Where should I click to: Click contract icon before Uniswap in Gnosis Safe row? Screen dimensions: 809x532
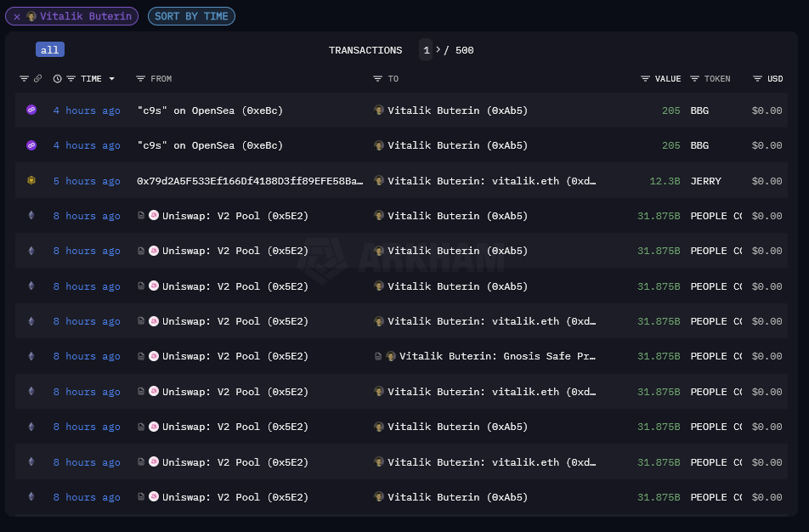coord(141,355)
